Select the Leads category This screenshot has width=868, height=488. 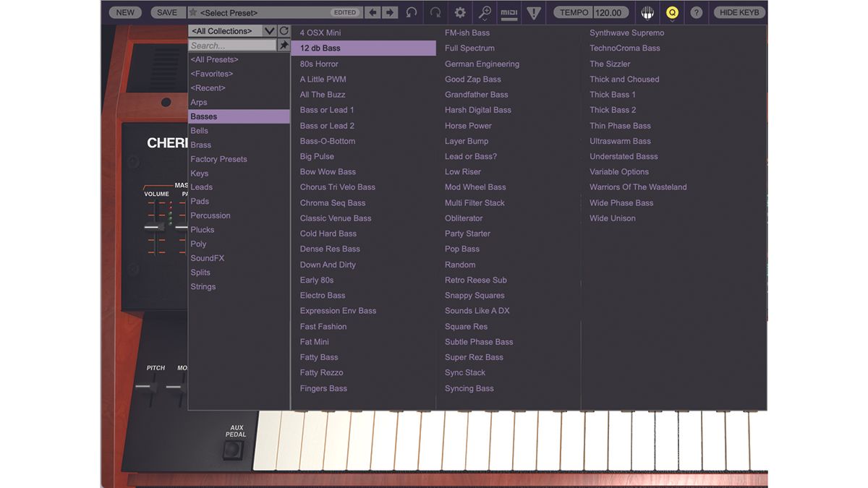click(x=201, y=187)
